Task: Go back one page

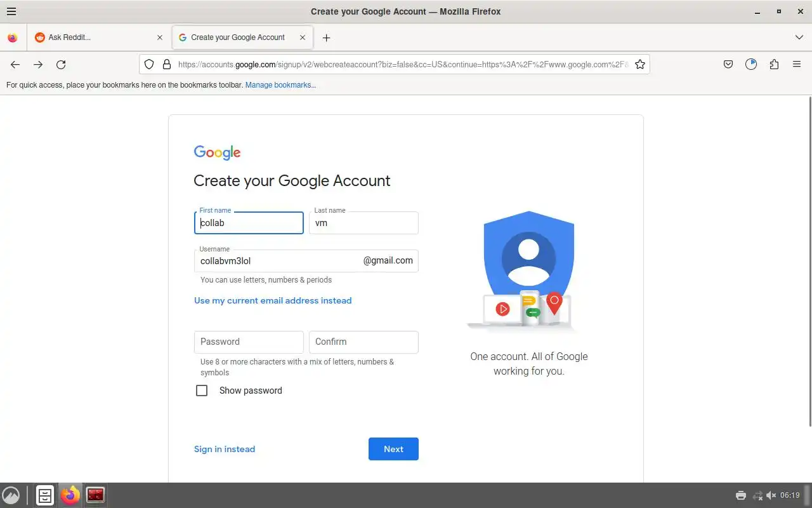Action: coord(15,64)
